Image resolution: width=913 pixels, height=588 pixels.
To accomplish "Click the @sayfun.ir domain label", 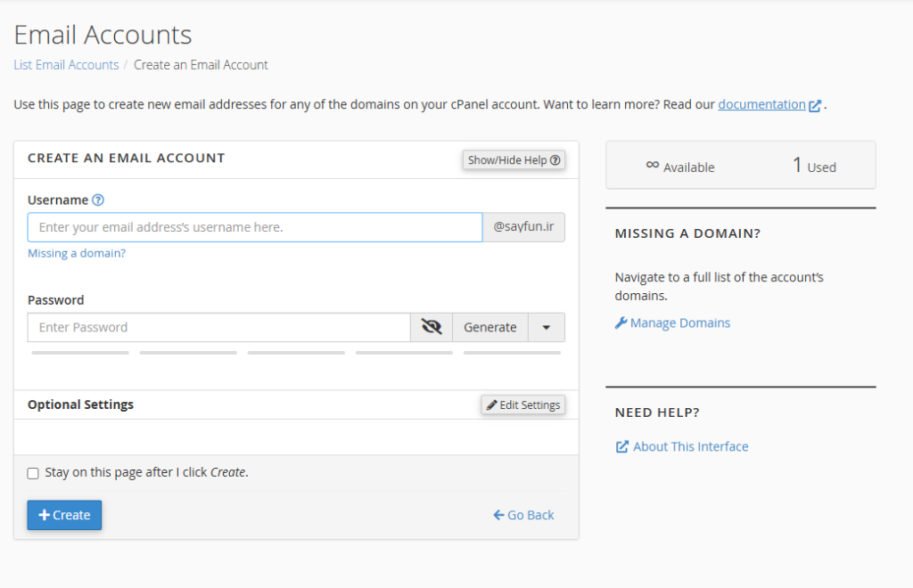I will coord(523,227).
